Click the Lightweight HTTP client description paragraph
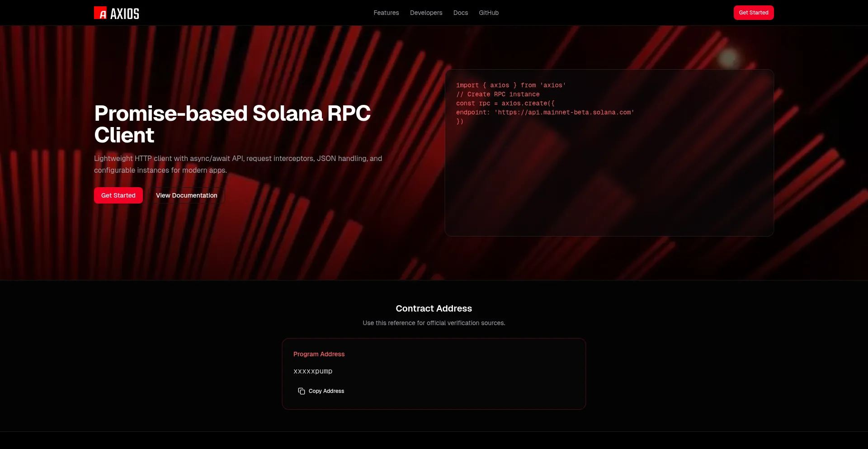 [x=238, y=164]
